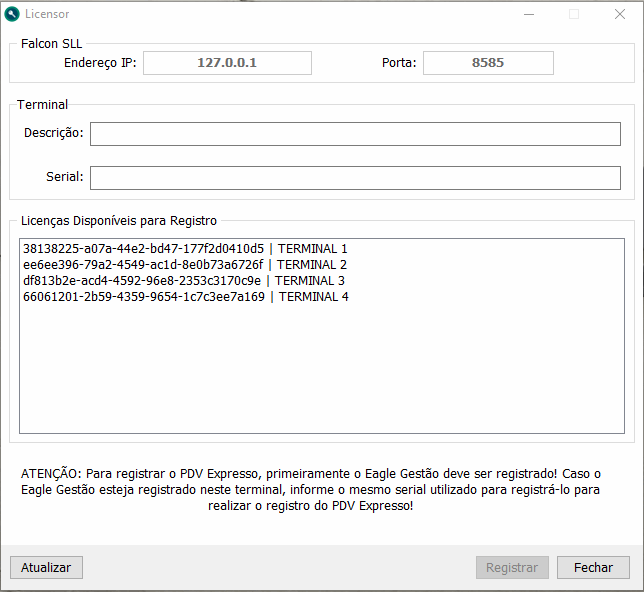Click the disabled maximize button
The width and height of the screenshot is (644, 592).
point(574,14)
